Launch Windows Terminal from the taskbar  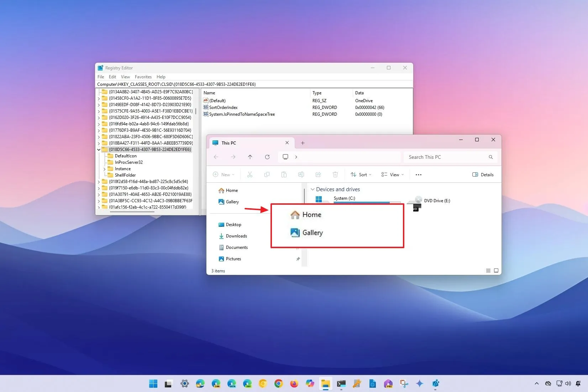pos(341,384)
